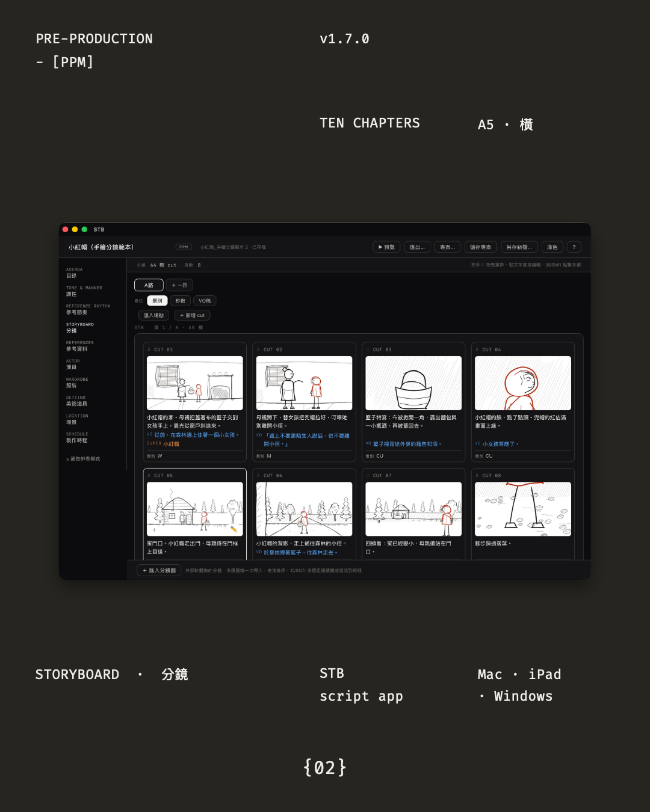Click the CUT 04 景別 value CU
The image size is (650, 812).
489,456
